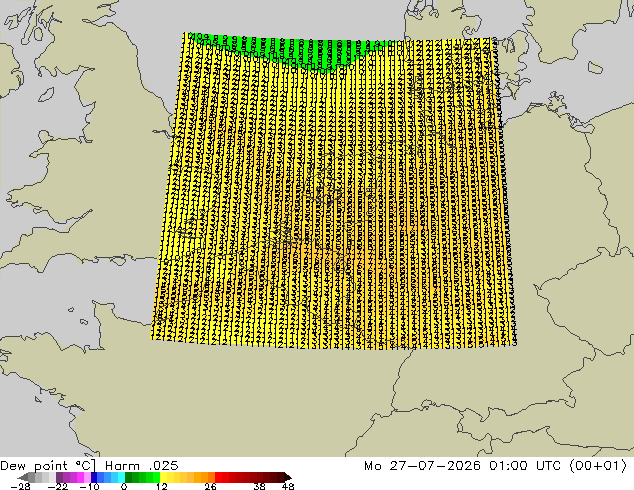Click the '38' label on the color scale

[259, 486]
